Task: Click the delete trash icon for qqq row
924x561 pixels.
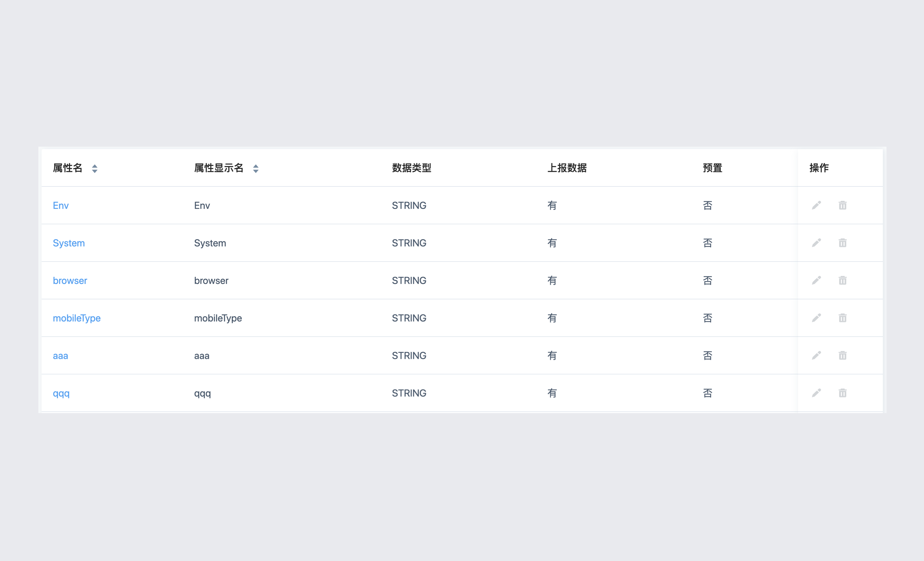Action: [843, 393]
